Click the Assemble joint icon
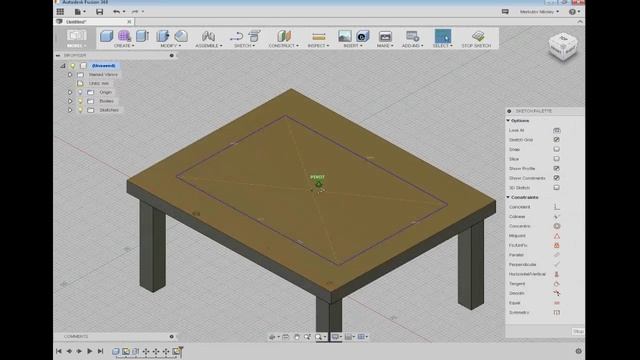640x360 pixels. click(208, 36)
